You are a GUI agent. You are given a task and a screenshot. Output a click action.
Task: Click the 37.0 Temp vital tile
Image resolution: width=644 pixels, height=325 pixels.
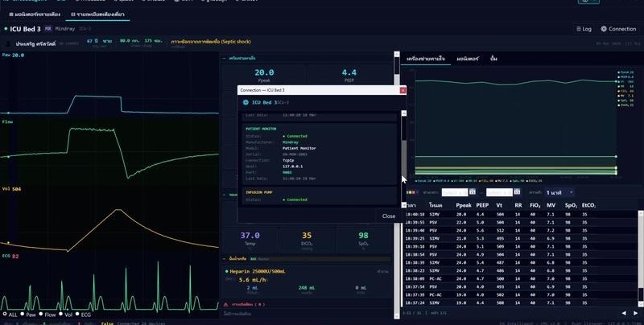click(x=250, y=238)
